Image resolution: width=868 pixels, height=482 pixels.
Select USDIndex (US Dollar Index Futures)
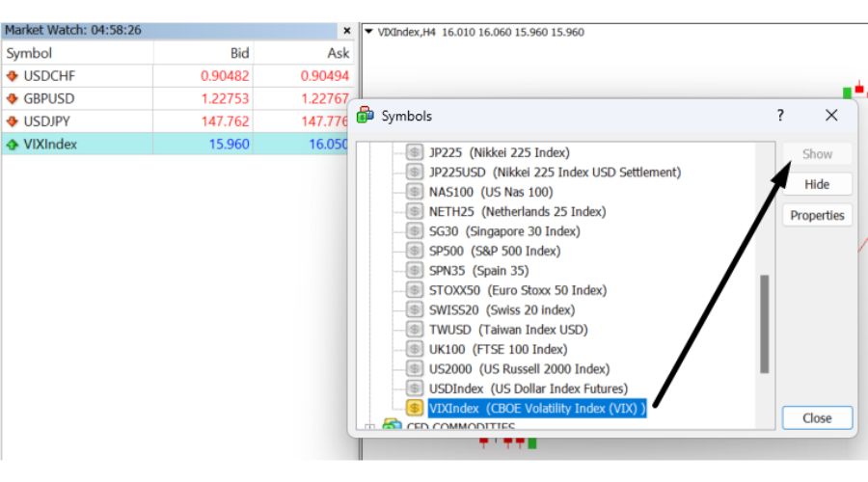coord(517,388)
